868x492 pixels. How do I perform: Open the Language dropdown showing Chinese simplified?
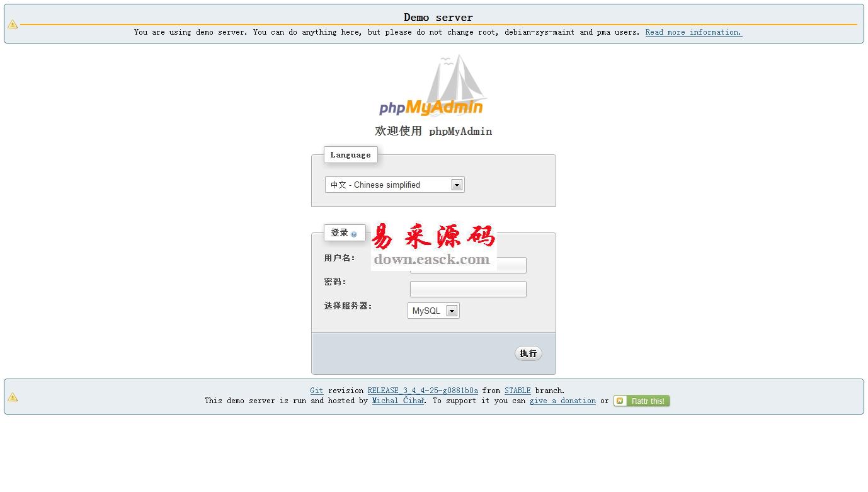395,185
